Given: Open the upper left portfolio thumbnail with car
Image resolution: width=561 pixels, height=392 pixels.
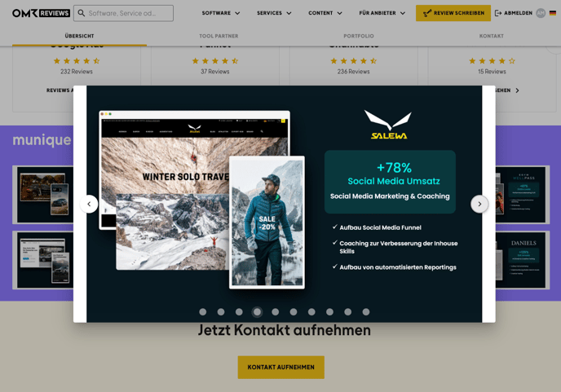Looking at the screenshot, I should 43,195.
